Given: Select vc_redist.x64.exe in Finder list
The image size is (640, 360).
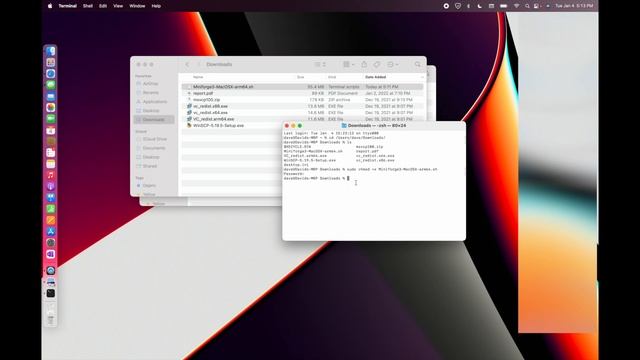Looking at the screenshot, I should point(302,112).
